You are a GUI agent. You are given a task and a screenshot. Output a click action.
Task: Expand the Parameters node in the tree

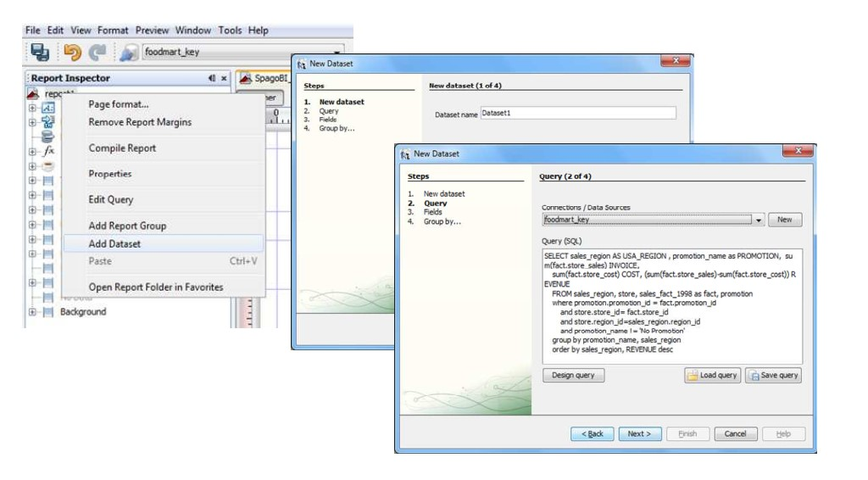pos(32,122)
